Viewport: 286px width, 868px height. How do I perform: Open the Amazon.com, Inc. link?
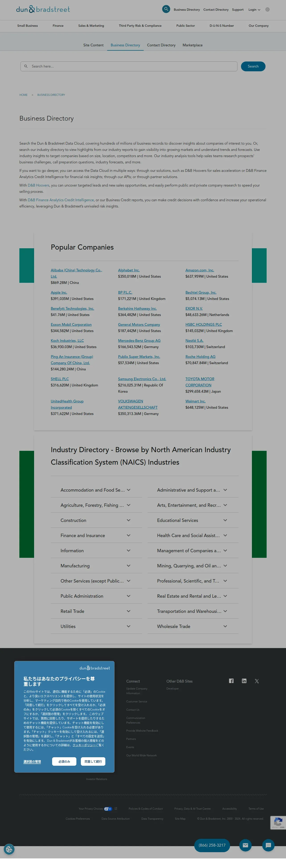pyautogui.click(x=200, y=270)
